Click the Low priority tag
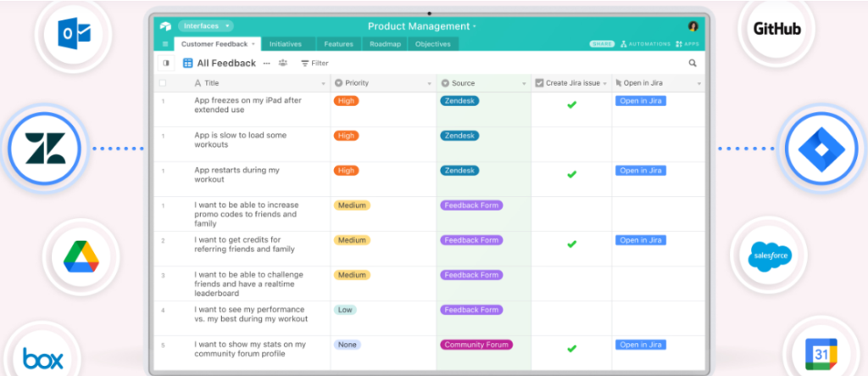Image resolution: width=868 pixels, height=376 pixels. (345, 310)
